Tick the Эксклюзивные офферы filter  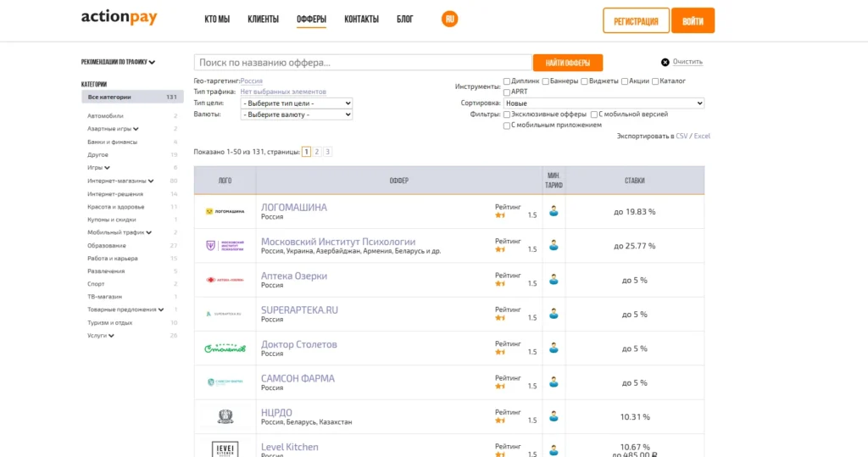[x=507, y=114]
